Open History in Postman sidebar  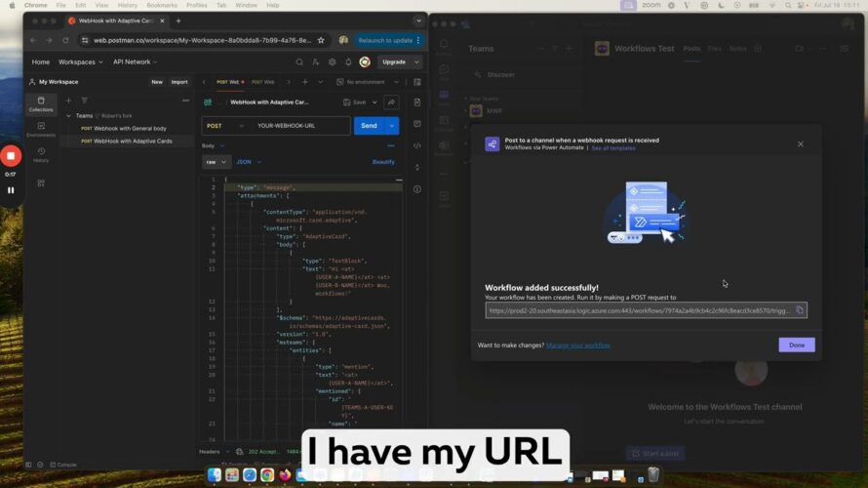tap(41, 155)
